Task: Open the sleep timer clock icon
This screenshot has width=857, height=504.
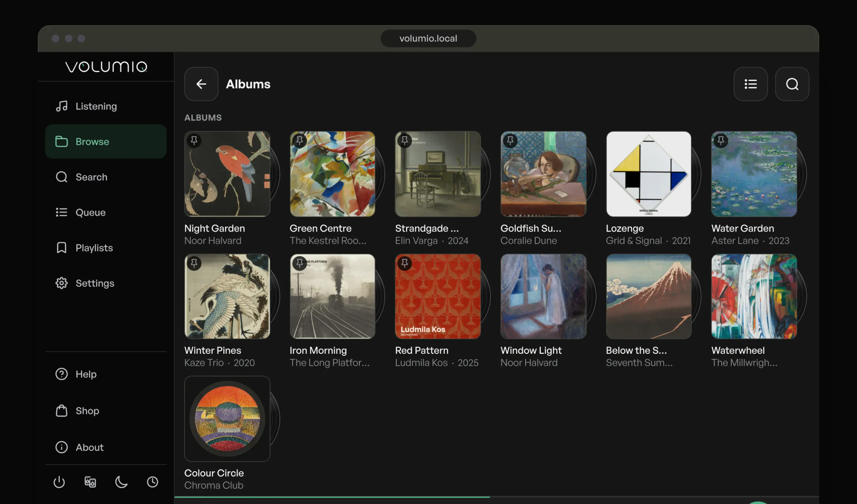Action: tap(152, 482)
